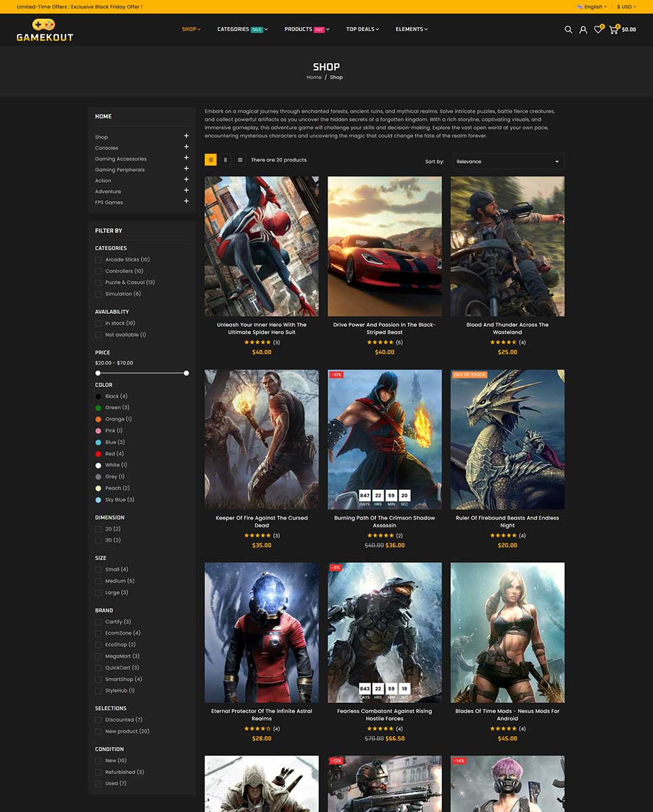Click the maximum price slider handle
This screenshot has height=812, width=653.
[x=186, y=373]
